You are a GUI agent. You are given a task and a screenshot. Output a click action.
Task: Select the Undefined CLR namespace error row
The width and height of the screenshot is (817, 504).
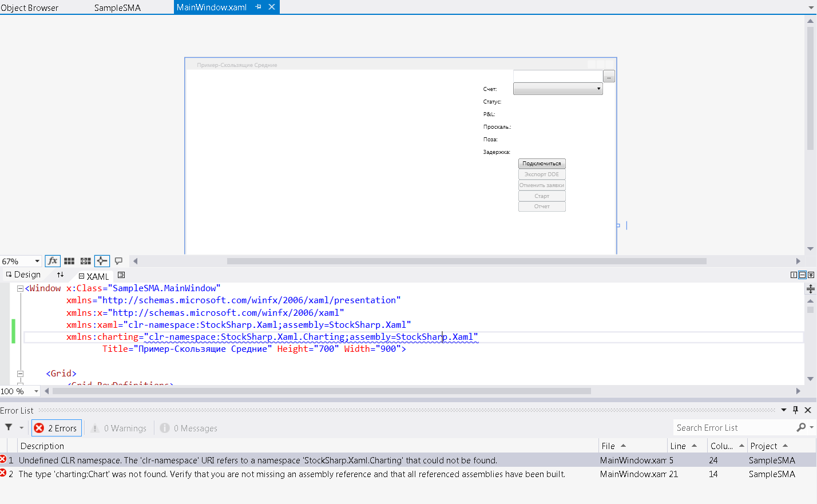(408, 460)
